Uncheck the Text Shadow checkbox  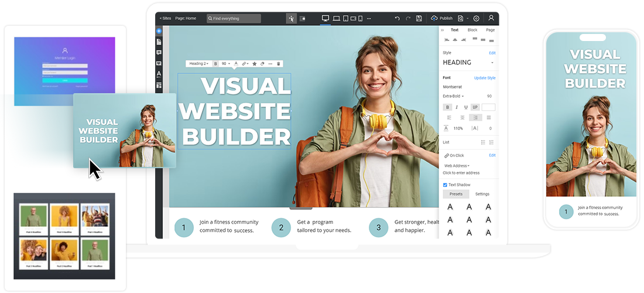pos(445,185)
